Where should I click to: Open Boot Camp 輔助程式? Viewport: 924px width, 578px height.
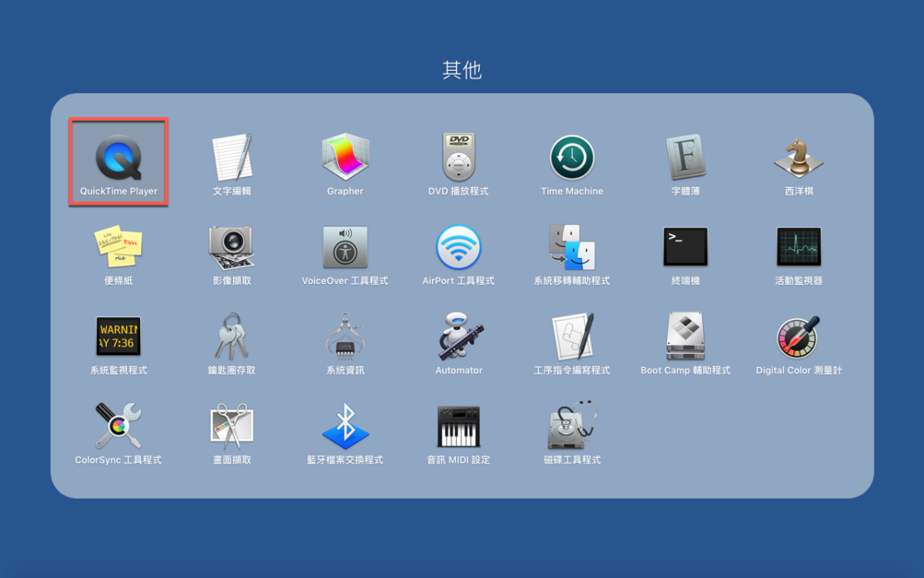coord(685,336)
